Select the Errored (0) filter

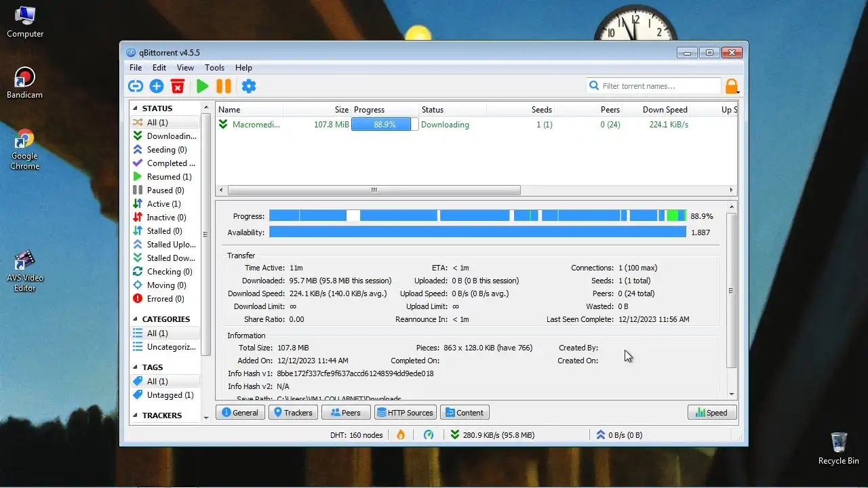click(165, 299)
